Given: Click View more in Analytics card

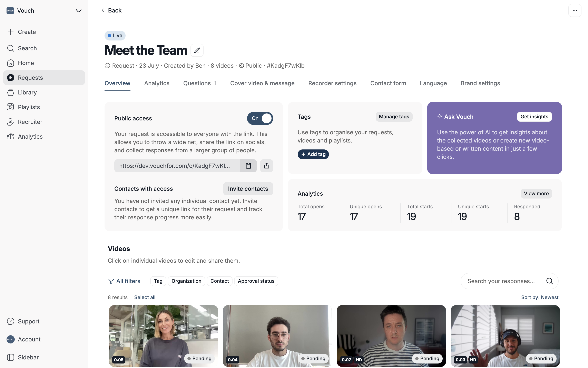Looking at the screenshot, I should coord(536,193).
